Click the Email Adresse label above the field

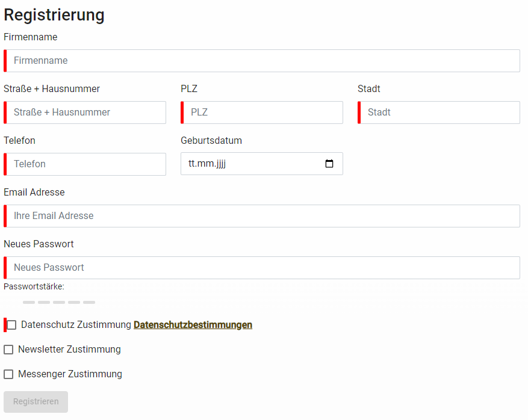point(34,193)
